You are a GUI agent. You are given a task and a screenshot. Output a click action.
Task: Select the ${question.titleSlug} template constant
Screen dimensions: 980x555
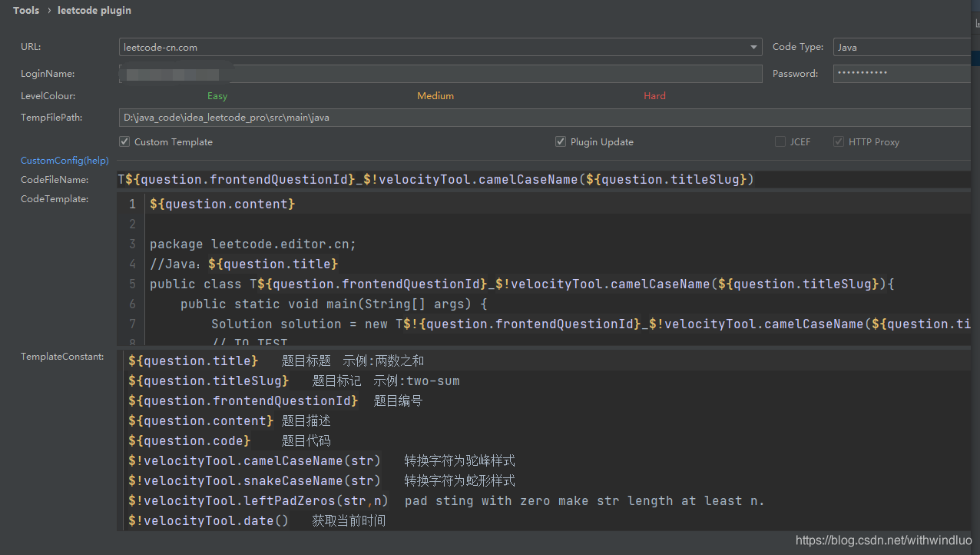point(209,380)
